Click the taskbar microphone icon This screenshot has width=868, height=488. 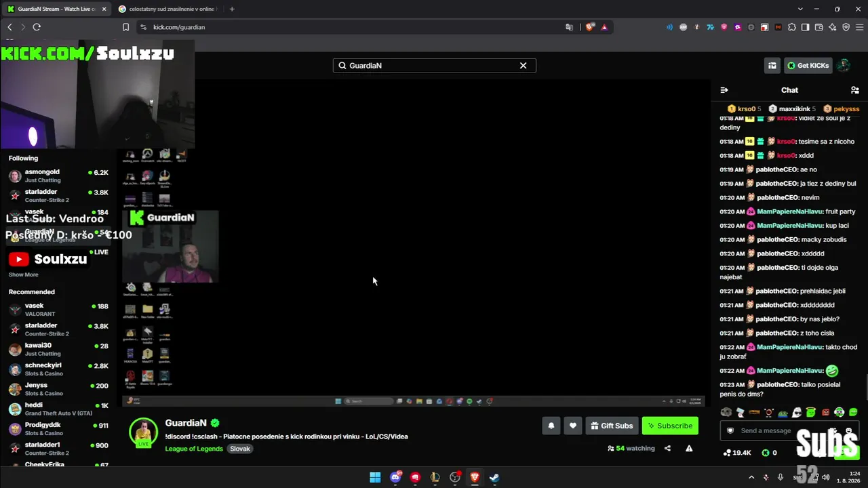click(781, 477)
